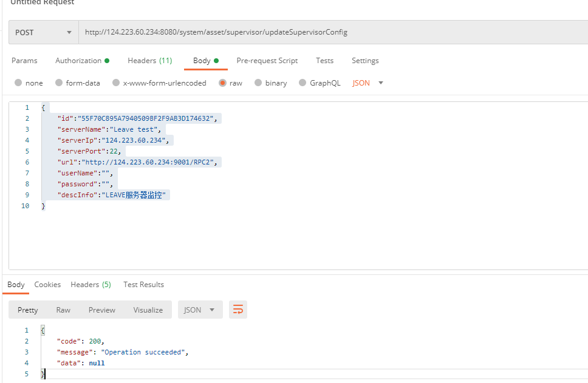
Task: Select the binary body option
Action: pos(259,83)
